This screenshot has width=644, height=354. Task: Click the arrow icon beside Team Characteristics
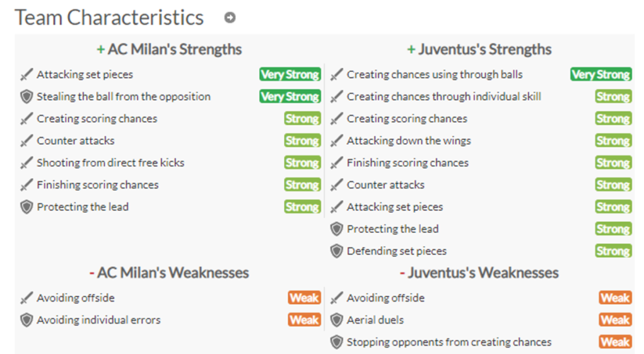click(230, 18)
